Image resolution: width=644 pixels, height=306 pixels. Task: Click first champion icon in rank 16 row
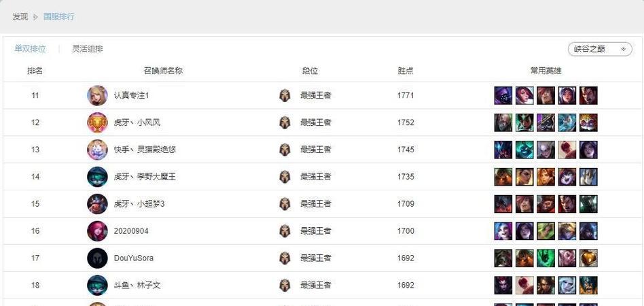click(x=503, y=231)
